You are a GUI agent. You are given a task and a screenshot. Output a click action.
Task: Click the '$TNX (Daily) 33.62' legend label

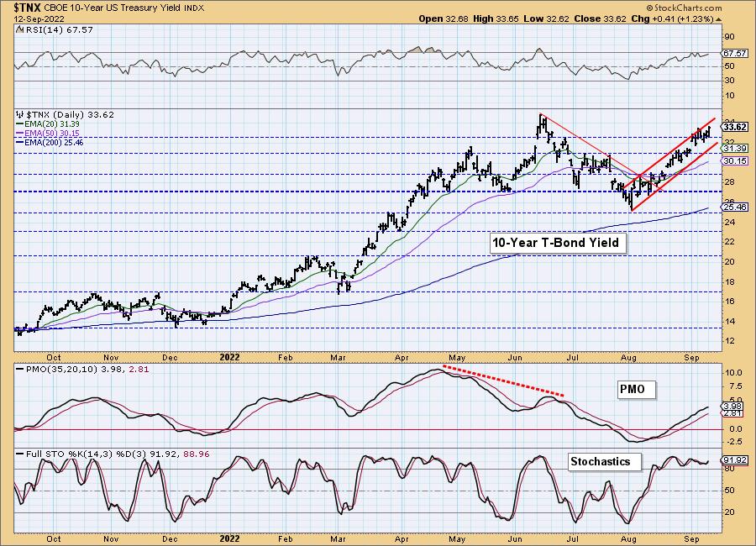pyautogui.click(x=70, y=115)
